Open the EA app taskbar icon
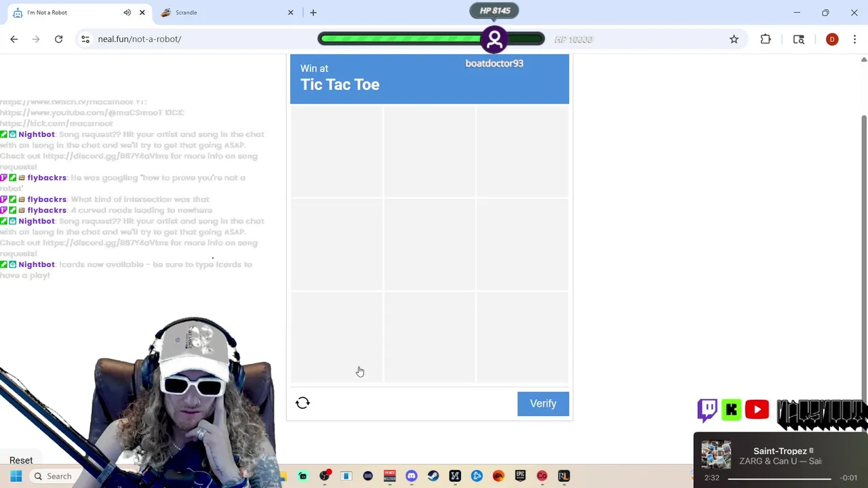Viewport: 868px width, 488px height. point(498,476)
